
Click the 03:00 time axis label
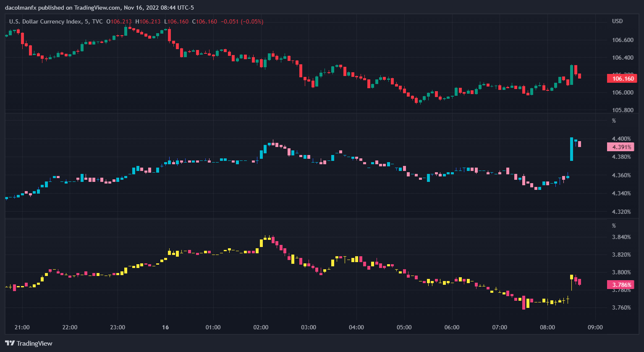[309, 327]
